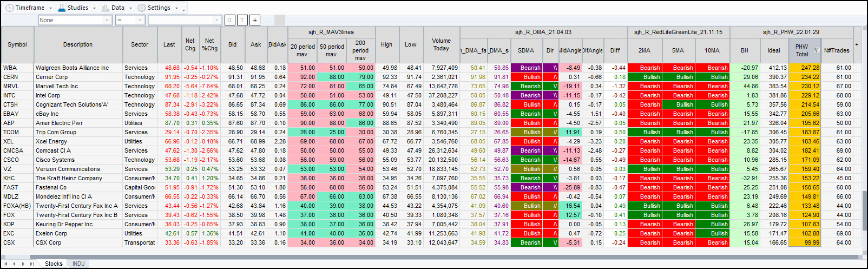Image resolution: width=868 pixels, height=269 pixels.
Task: Open the toolbar overflow arrow after Settings
Action: (184, 9)
